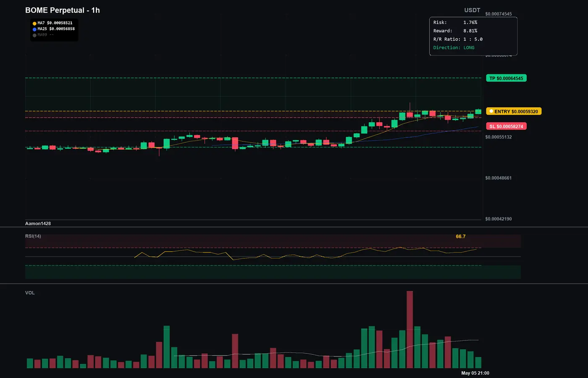This screenshot has height=378, width=588.
Task: Select the chart title BOME Perpetual - 1h
Action: [x=63, y=10]
